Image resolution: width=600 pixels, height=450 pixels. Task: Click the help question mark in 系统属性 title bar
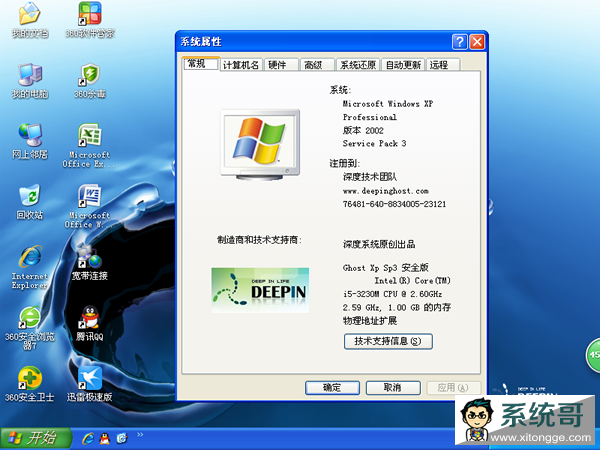[x=460, y=42]
